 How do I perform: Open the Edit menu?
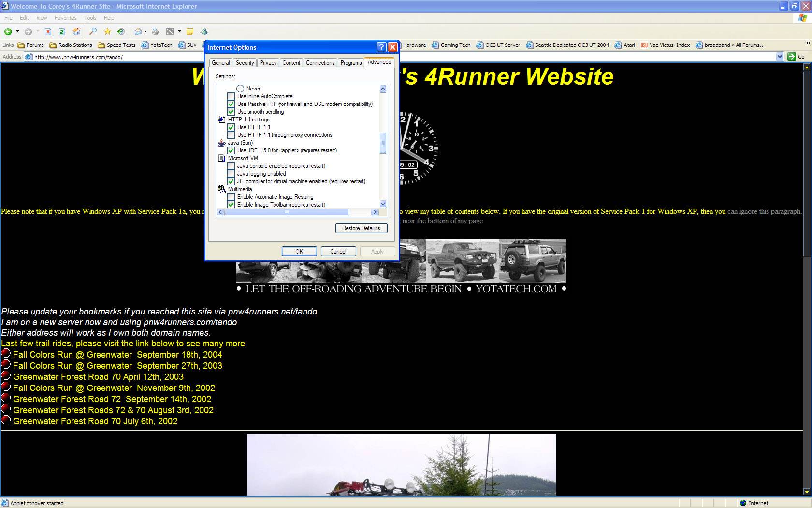coord(24,18)
